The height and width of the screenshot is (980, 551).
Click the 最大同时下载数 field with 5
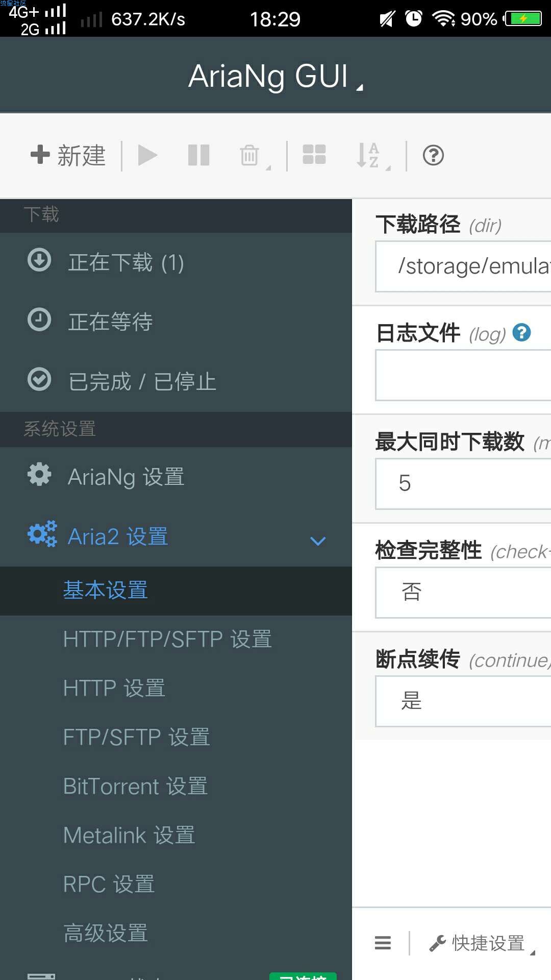pos(463,483)
